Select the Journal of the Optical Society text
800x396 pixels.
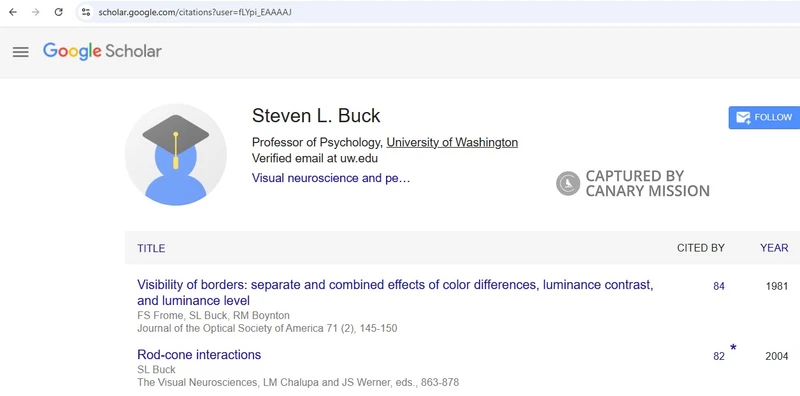click(x=267, y=328)
